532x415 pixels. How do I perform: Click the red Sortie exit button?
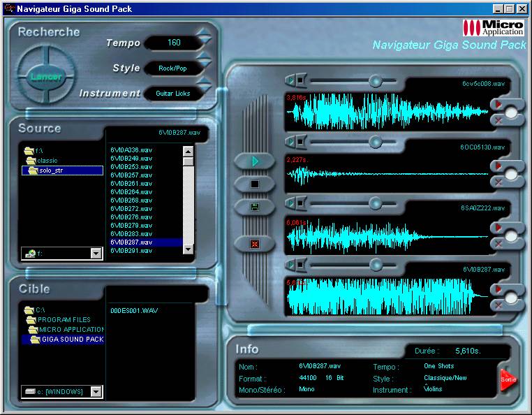(508, 379)
